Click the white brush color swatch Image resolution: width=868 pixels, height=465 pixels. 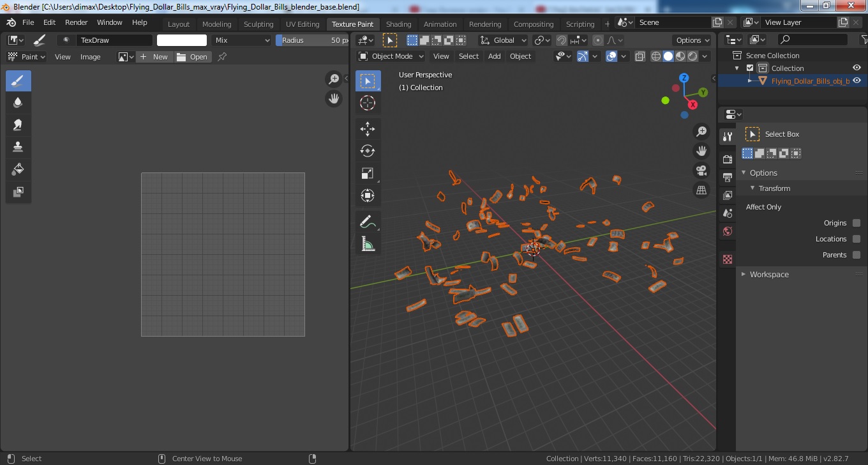(x=182, y=40)
